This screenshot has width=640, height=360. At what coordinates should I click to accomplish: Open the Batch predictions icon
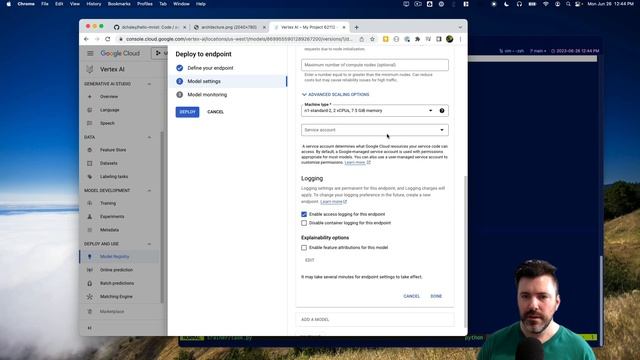coord(90,283)
